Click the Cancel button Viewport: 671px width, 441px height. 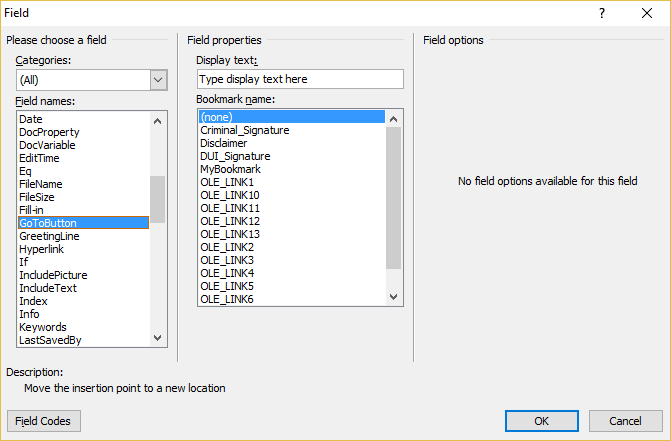[626, 421]
